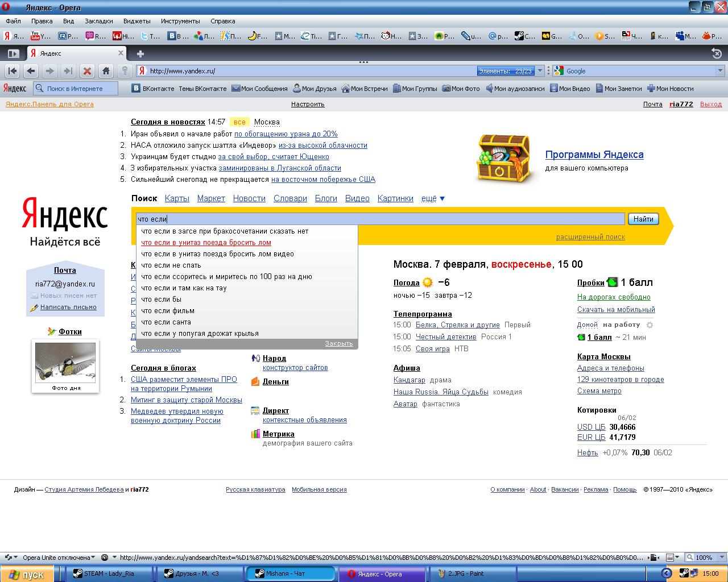Open the Twitter bird bookmark

click(x=144, y=36)
